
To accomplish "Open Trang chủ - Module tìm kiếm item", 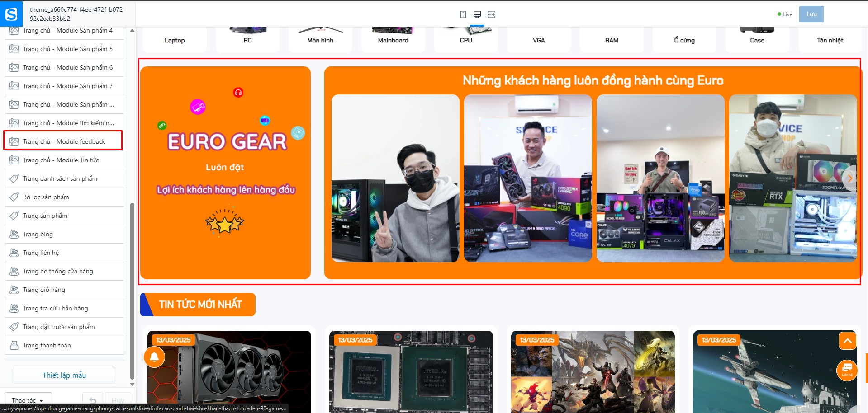I will [64, 123].
